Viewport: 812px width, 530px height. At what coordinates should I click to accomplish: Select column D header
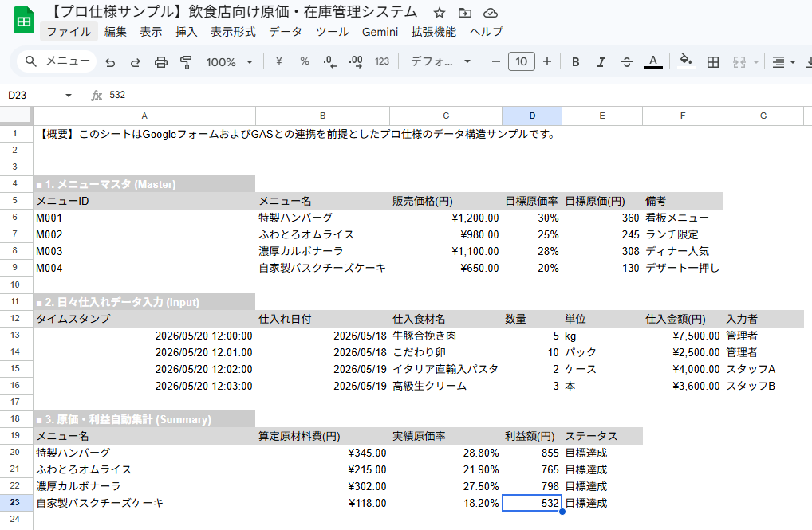(532, 116)
